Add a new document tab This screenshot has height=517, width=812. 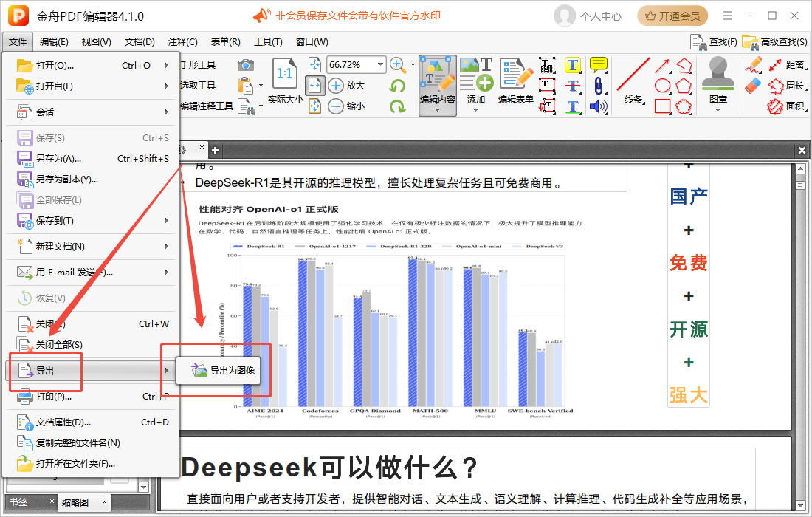[215, 150]
